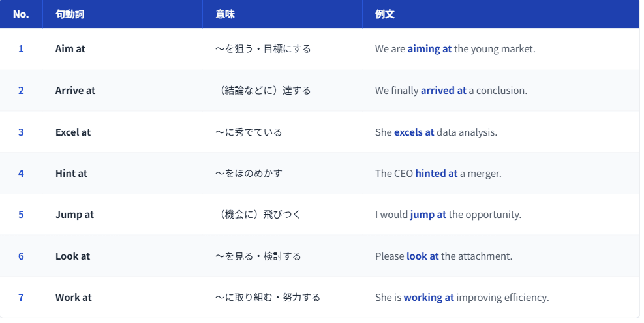Select the bold "excels at" phrase
644x323 pixels.
tap(414, 132)
